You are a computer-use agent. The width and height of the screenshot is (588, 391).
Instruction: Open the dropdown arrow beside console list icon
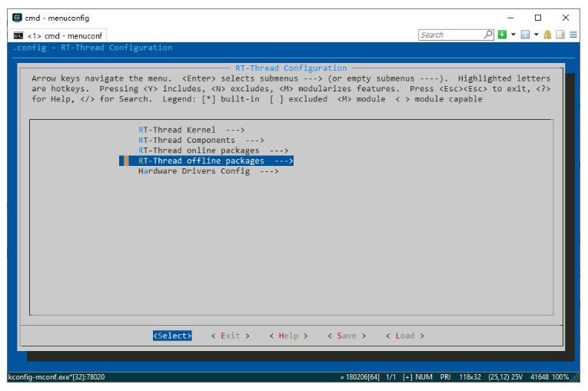coord(537,35)
